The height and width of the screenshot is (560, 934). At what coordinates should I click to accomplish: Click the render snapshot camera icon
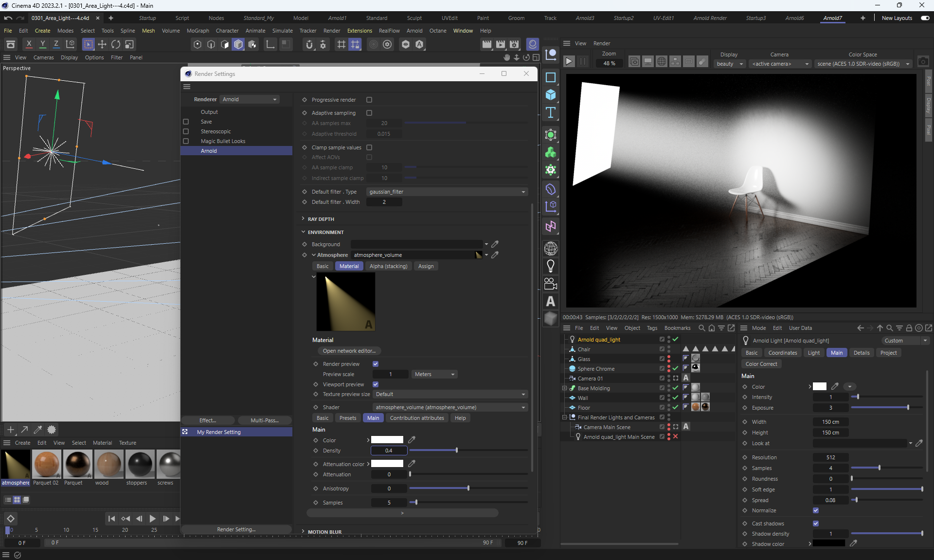(923, 62)
